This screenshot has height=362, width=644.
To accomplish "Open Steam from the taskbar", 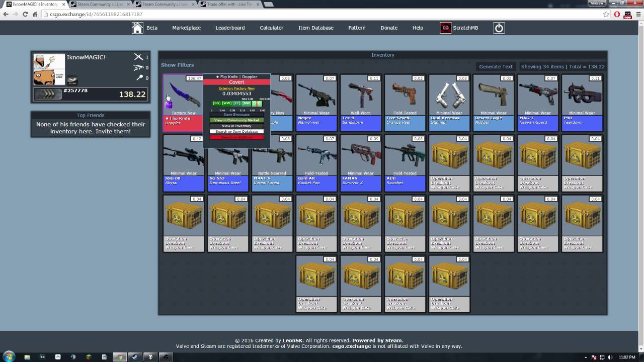I will click(x=134, y=357).
